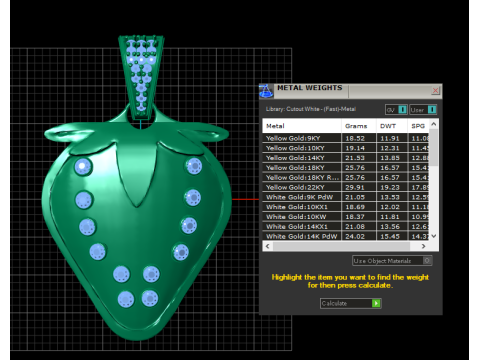The height and width of the screenshot is (360, 480).
Task: Click the SPG column header
Action: [x=418, y=126]
